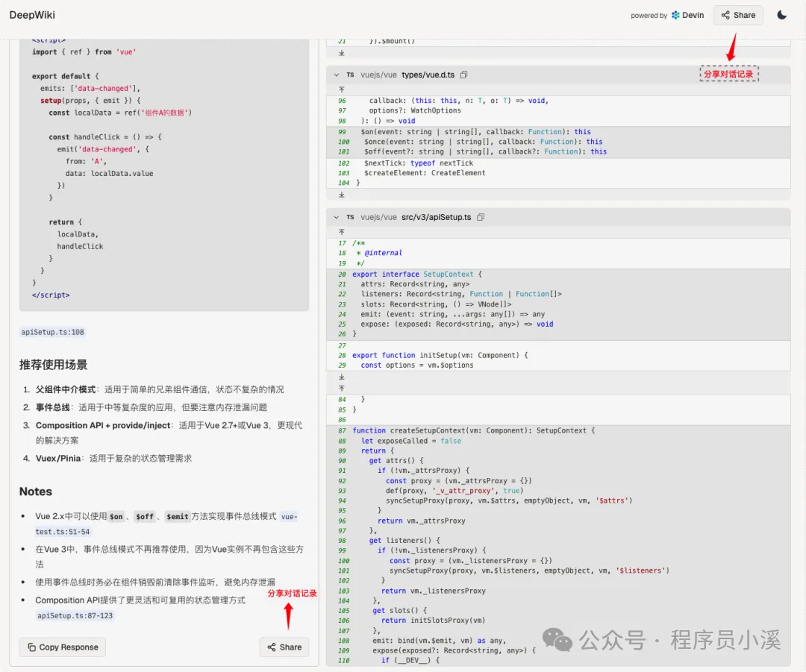Expand lines above line 96 in vue.d.ts
This screenshot has width=806, height=672.
[341, 90]
